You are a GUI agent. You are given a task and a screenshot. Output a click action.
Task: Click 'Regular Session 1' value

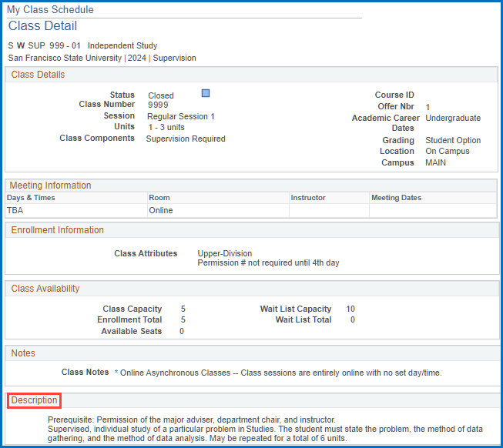click(x=180, y=116)
